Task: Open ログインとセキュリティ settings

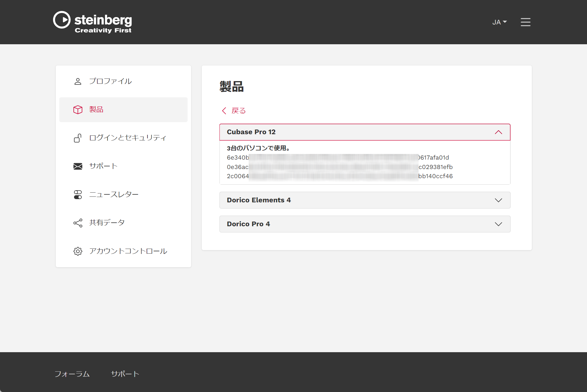Action: pos(123,138)
